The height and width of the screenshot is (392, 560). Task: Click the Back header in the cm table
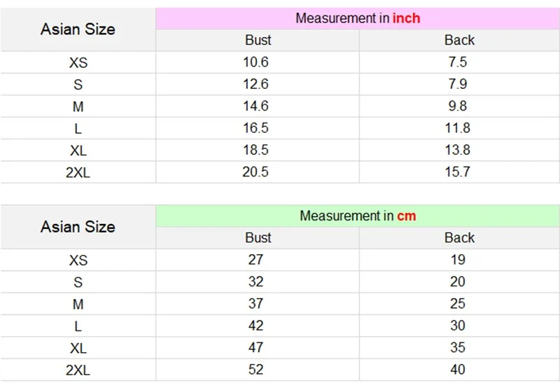459,237
